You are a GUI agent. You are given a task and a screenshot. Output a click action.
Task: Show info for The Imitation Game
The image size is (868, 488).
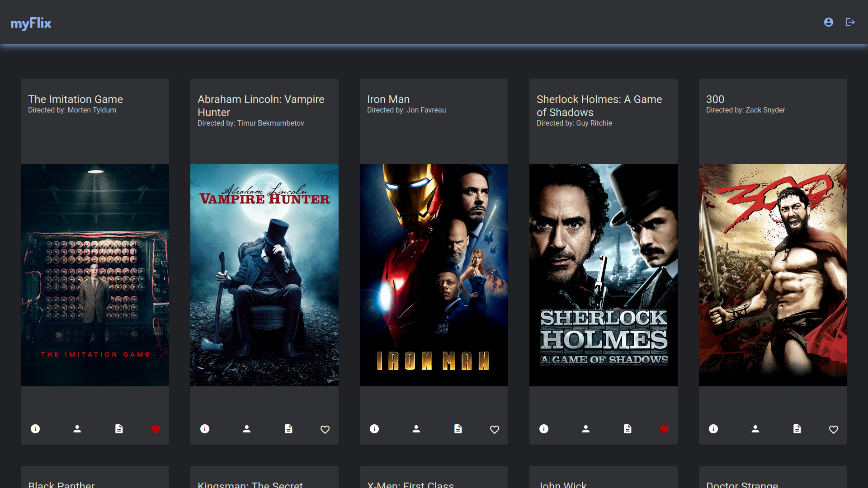point(35,429)
